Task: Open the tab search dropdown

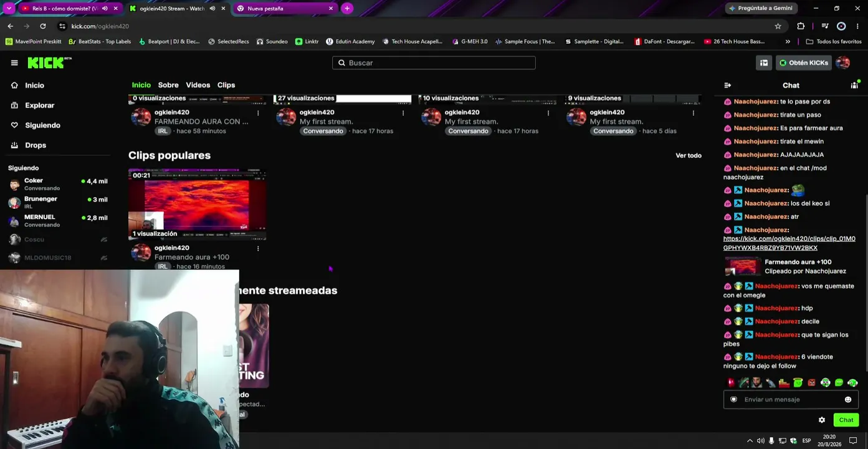Action: tap(9, 9)
